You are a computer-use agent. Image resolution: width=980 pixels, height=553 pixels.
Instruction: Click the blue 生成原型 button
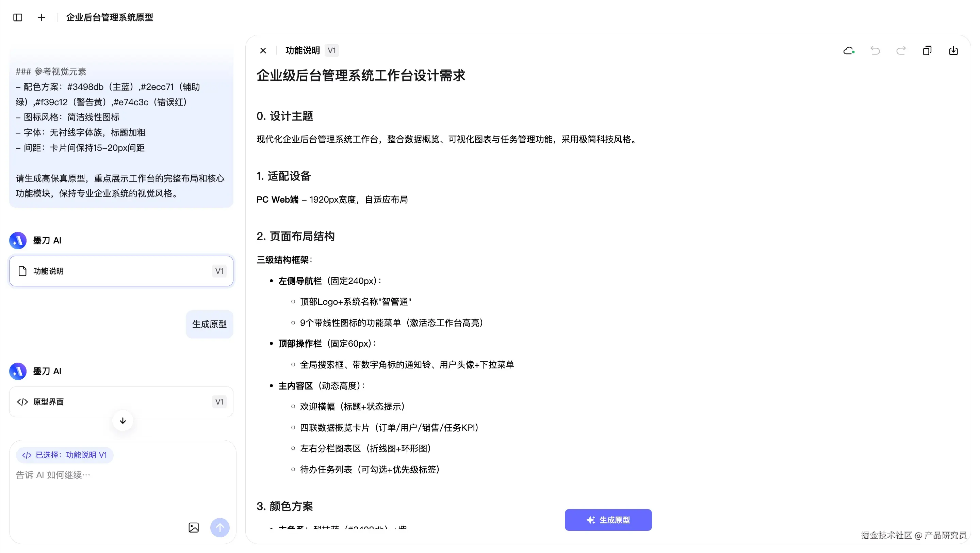point(608,520)
